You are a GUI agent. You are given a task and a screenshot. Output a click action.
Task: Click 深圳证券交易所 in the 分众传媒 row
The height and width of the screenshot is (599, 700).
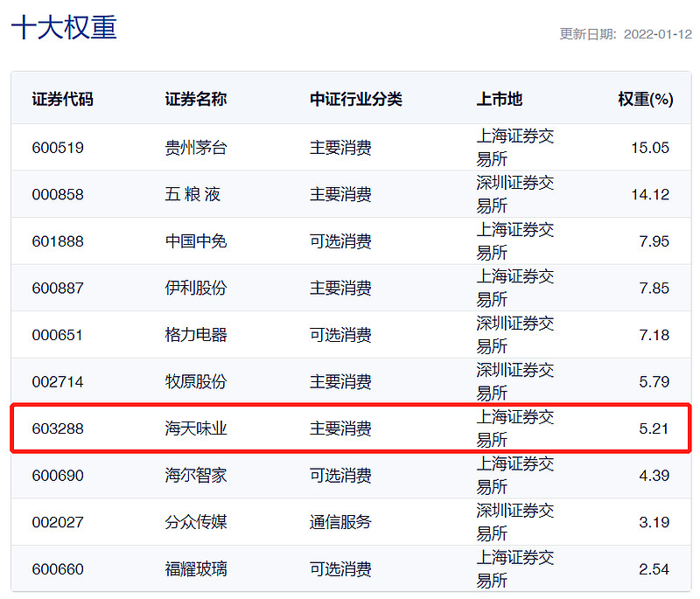tap(515, 522)
